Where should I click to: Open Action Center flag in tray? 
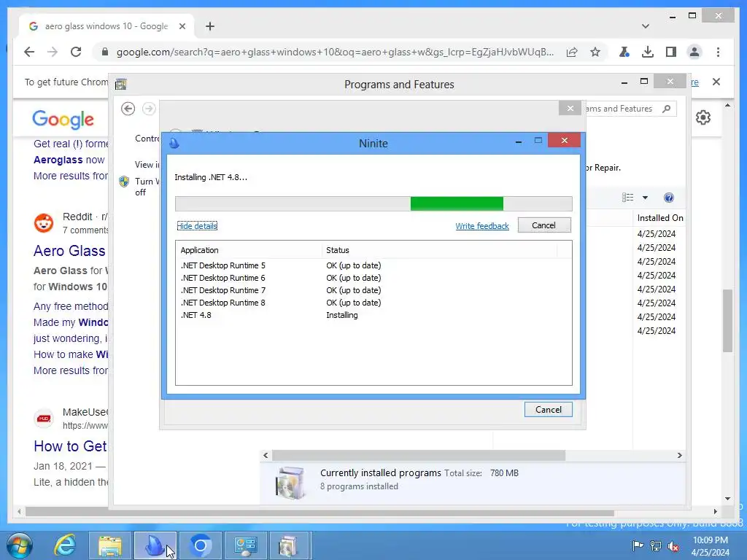[x=638, y=545]
